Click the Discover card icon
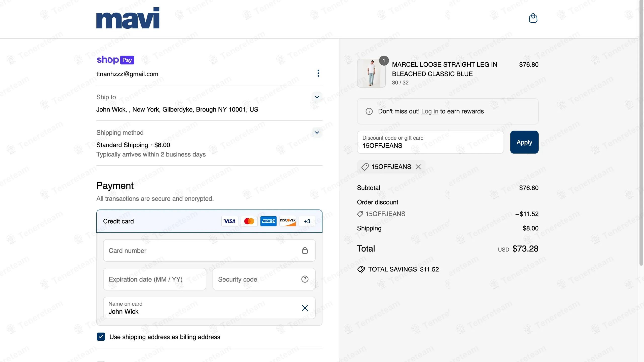The height and width of the screenshot is (362, 644). pyautogui.click(x=288, y=221)
